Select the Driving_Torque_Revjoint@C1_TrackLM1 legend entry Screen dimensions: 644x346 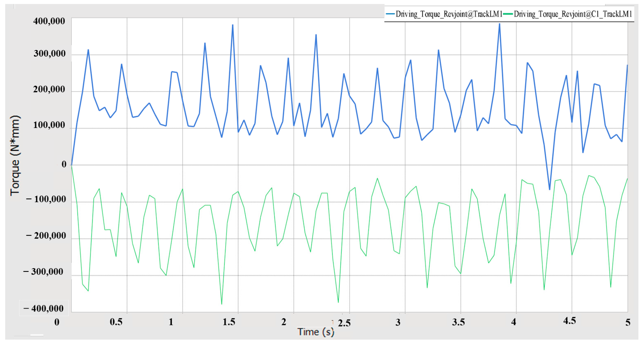click(573, 14)
